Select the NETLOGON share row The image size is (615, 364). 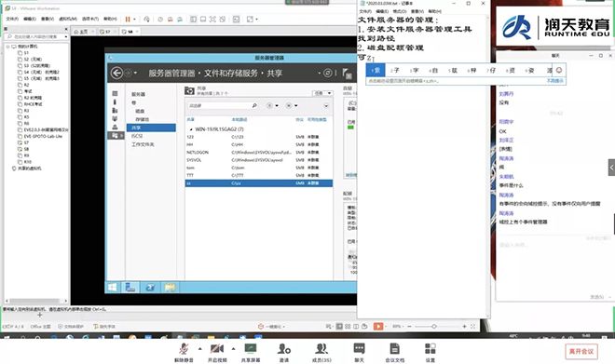(259, 153)
